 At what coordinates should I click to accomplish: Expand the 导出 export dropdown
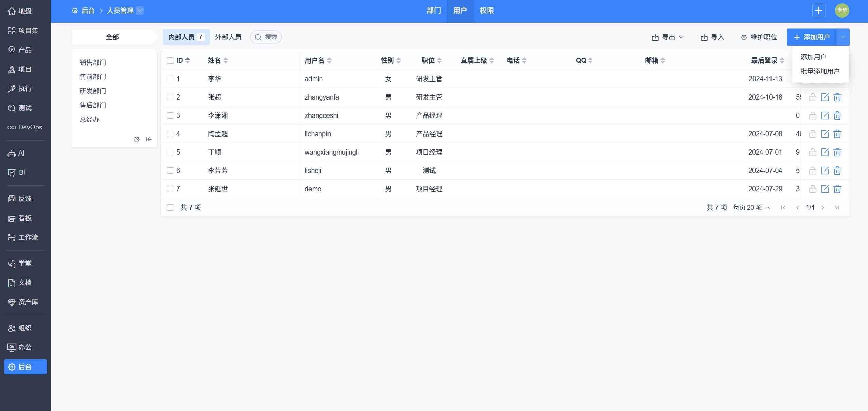(668, 37)
